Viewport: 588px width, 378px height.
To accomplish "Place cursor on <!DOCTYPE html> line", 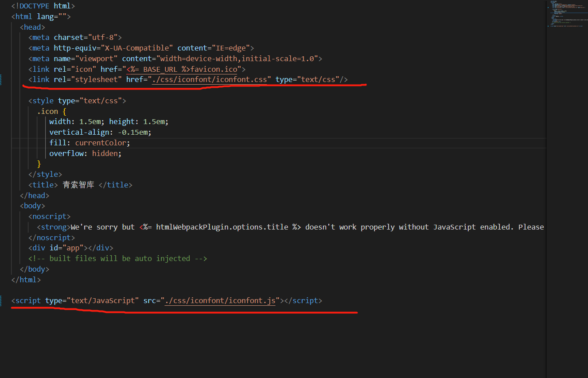I will coord(43,6).
